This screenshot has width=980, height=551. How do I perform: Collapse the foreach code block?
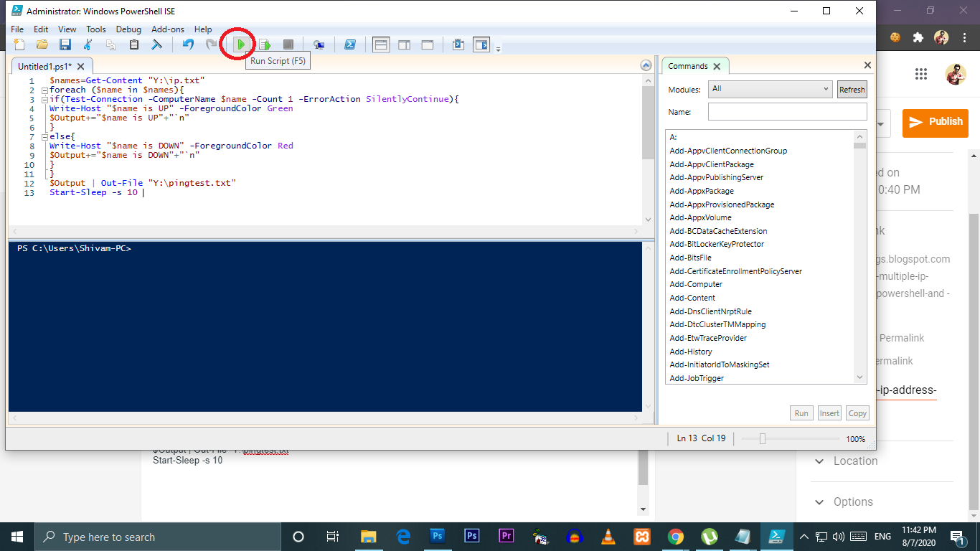click(x=44, y=89)
